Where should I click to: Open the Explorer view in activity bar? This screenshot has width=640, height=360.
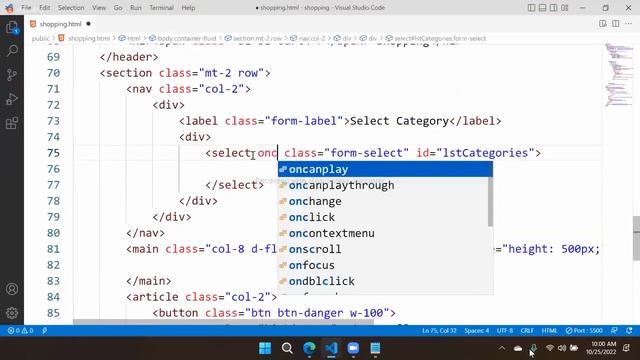pos(12,27)
